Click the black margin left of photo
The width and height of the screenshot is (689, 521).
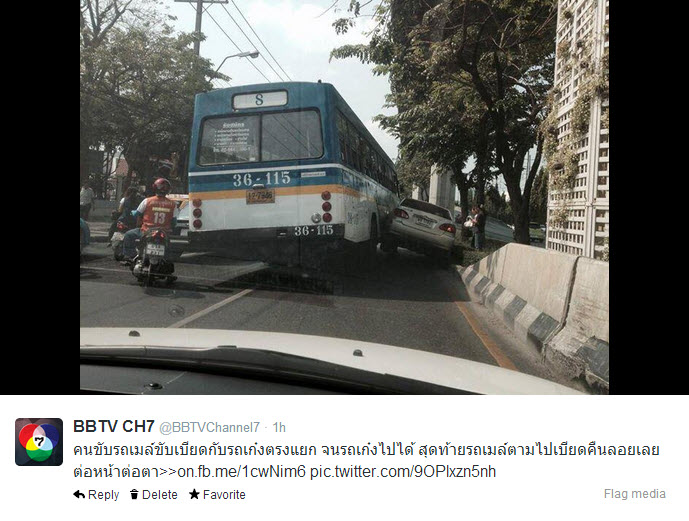[x=40, y=197]
